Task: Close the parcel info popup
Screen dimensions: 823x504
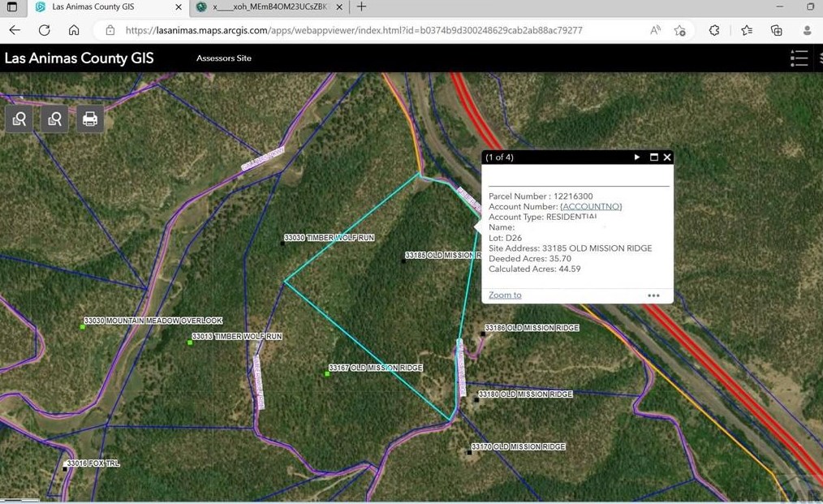Action: tap(667, 157)
